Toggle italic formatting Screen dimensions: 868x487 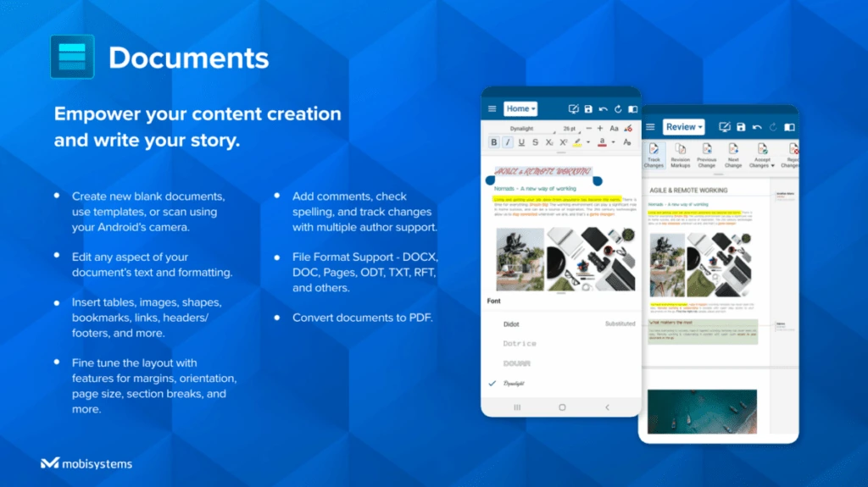[x=508, y=142]
